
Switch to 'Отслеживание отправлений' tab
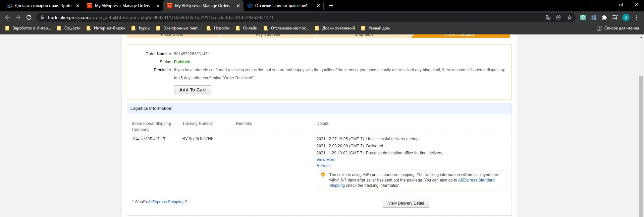[x=283, y=6]
